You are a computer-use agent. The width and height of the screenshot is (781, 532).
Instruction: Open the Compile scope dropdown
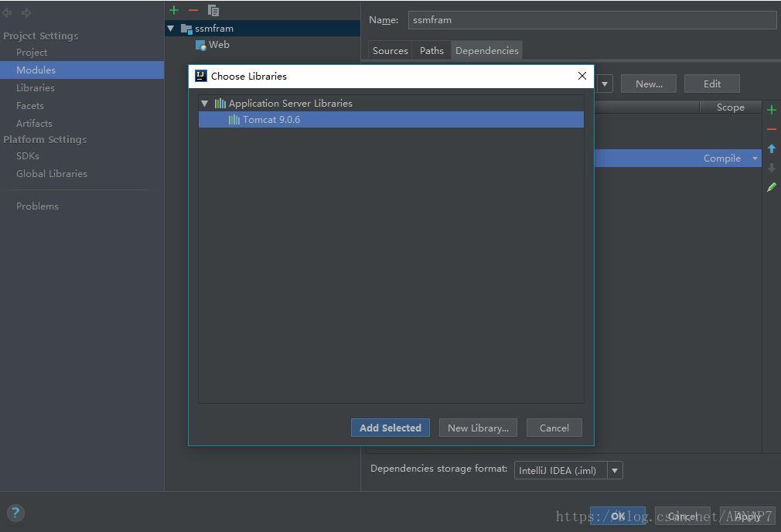coord(755,159)
